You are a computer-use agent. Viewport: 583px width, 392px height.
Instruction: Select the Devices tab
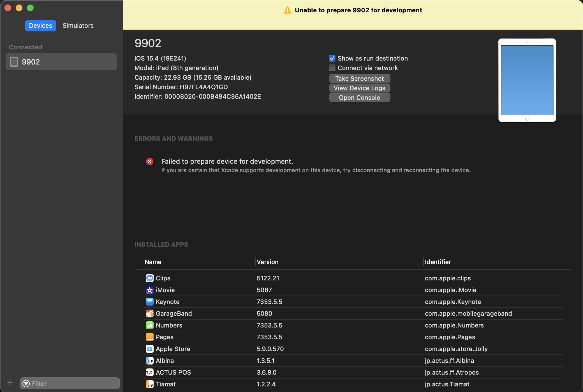(x=41, y=26)
